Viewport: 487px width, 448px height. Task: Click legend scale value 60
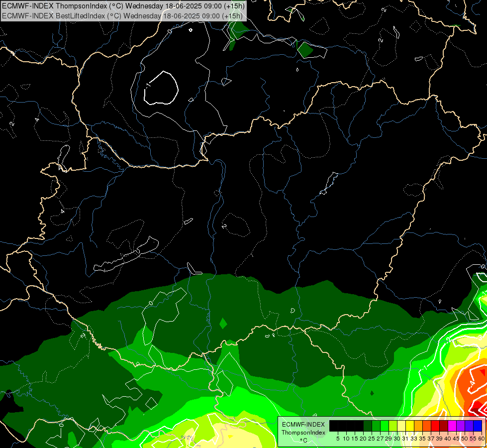click(482, 439)
